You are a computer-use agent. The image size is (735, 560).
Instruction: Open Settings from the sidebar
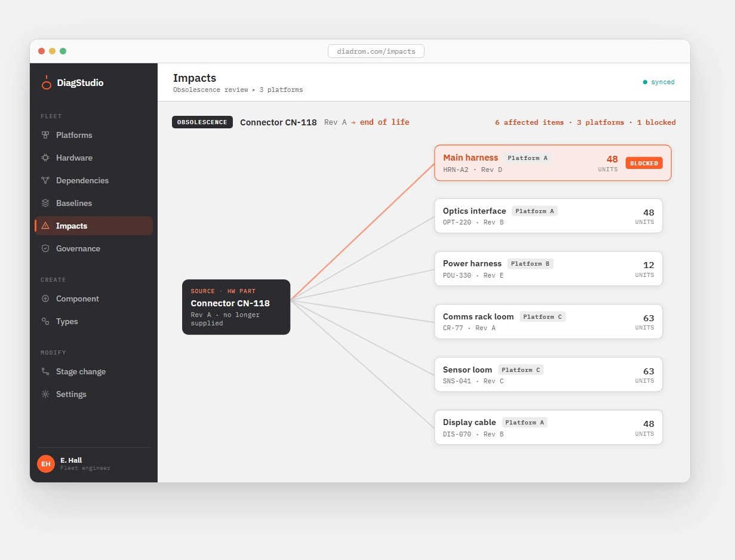(x=94, y=395)
